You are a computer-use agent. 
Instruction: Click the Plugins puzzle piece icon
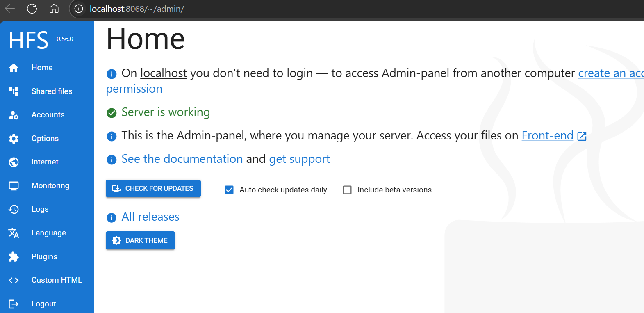(x=14, y=257)
